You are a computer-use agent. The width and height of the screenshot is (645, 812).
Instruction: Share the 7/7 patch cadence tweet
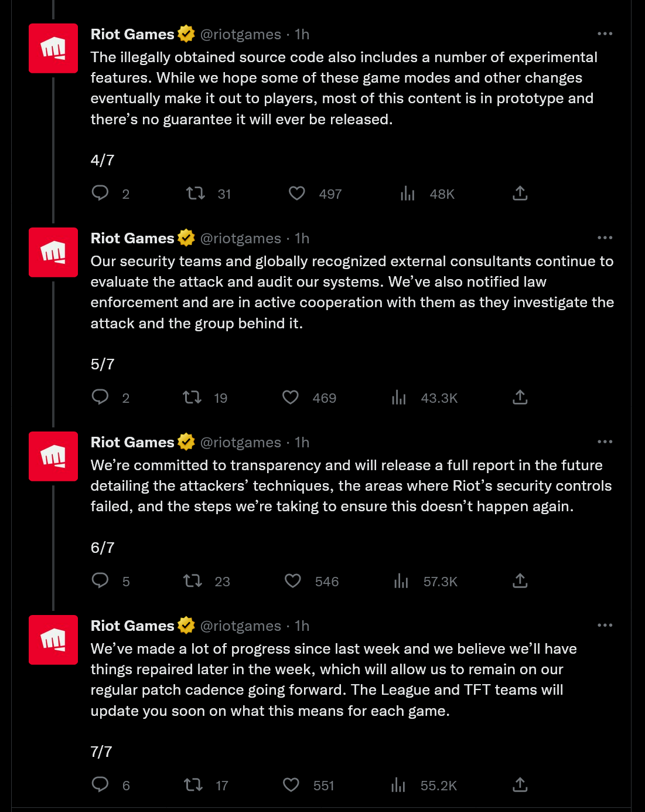(x=520, y=784)
